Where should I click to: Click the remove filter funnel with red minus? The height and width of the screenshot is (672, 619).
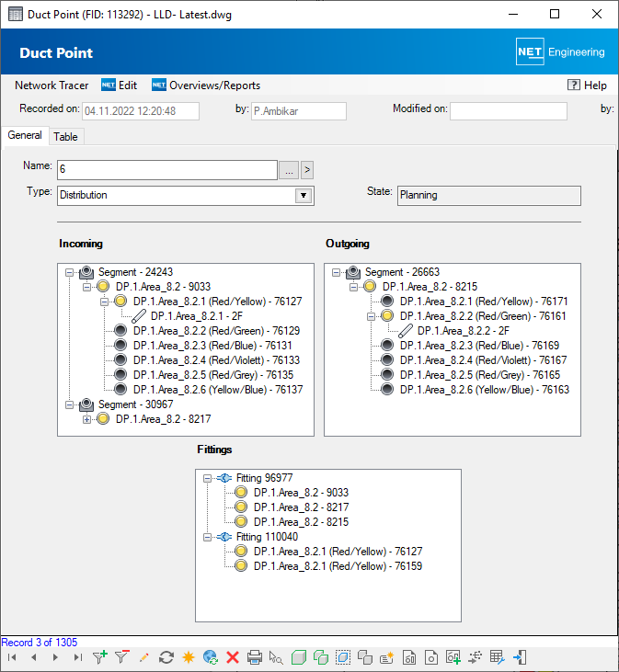pos(121,657)
